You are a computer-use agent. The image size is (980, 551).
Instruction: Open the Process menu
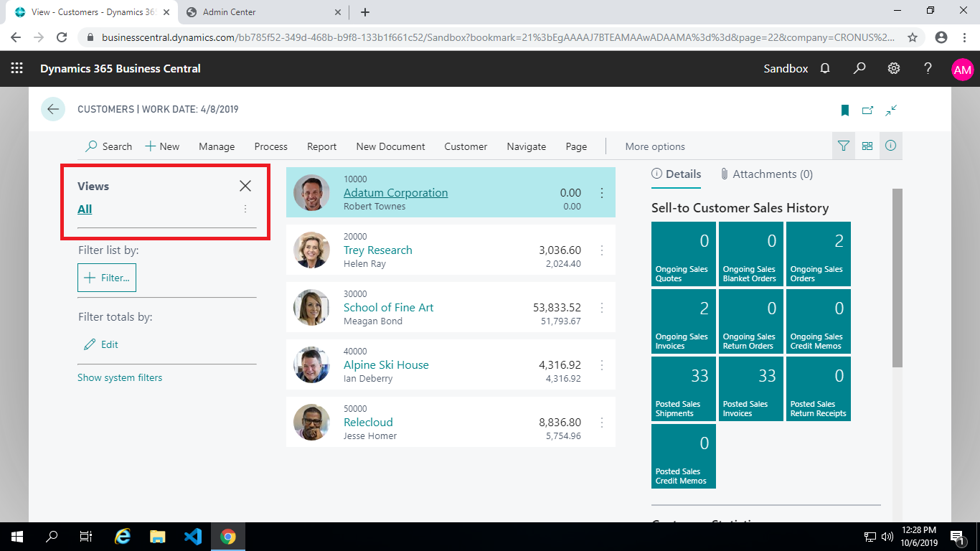270,146
